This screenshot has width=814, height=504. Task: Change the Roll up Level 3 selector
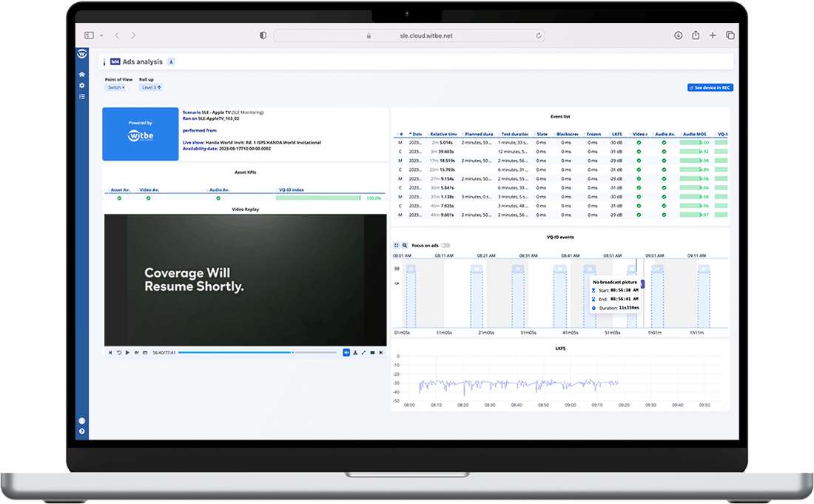coord(150,87)
